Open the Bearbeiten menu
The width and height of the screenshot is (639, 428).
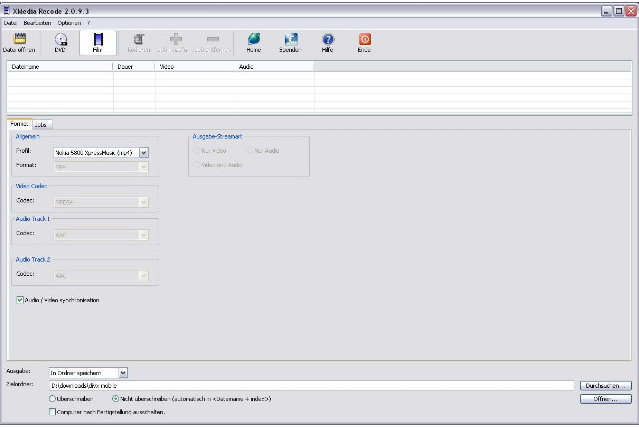[37, 23]
